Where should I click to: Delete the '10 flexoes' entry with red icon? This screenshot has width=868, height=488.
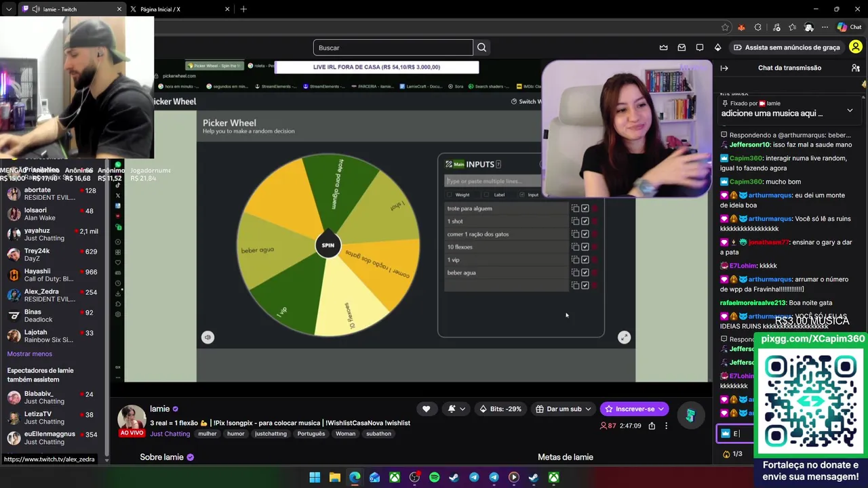pos(595,247)
